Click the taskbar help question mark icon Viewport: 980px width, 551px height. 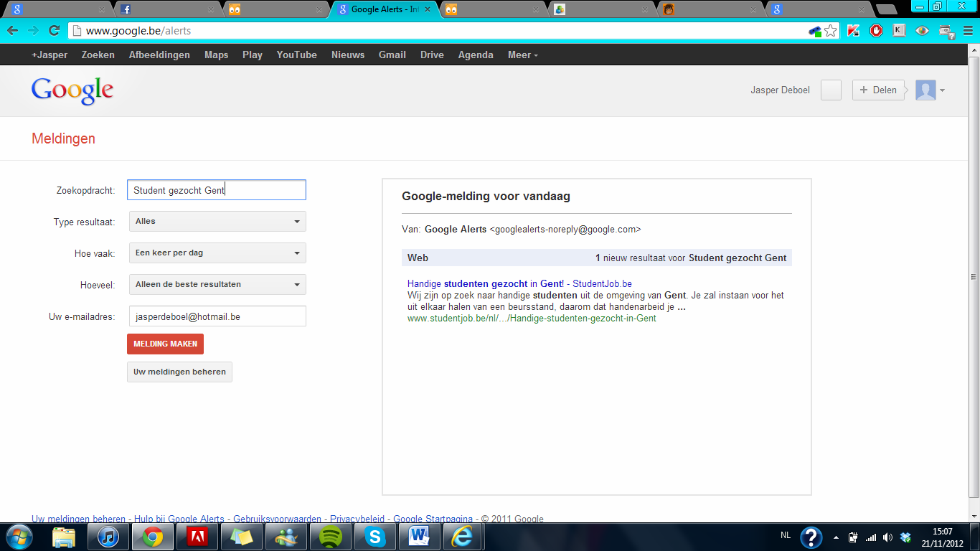(811, 537)
